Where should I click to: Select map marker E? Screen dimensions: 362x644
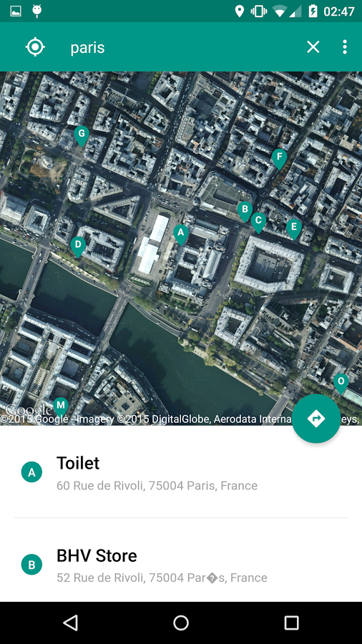(x=294, y=229)
